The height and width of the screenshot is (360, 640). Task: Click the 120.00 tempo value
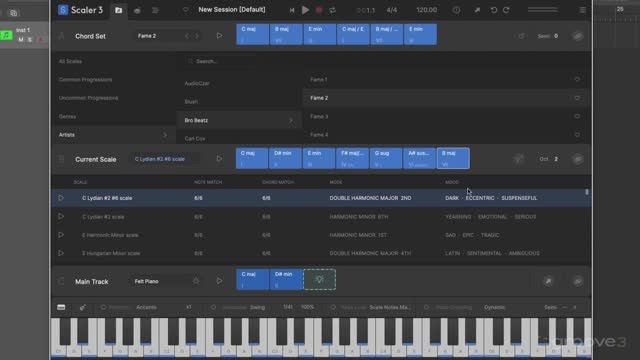click(x=427, y=10)
